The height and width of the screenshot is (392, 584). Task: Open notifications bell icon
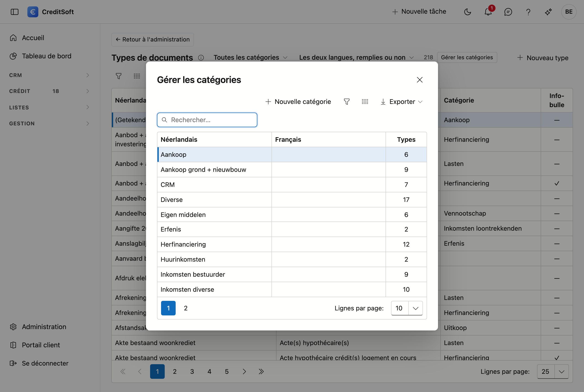(x=488, y=12)
